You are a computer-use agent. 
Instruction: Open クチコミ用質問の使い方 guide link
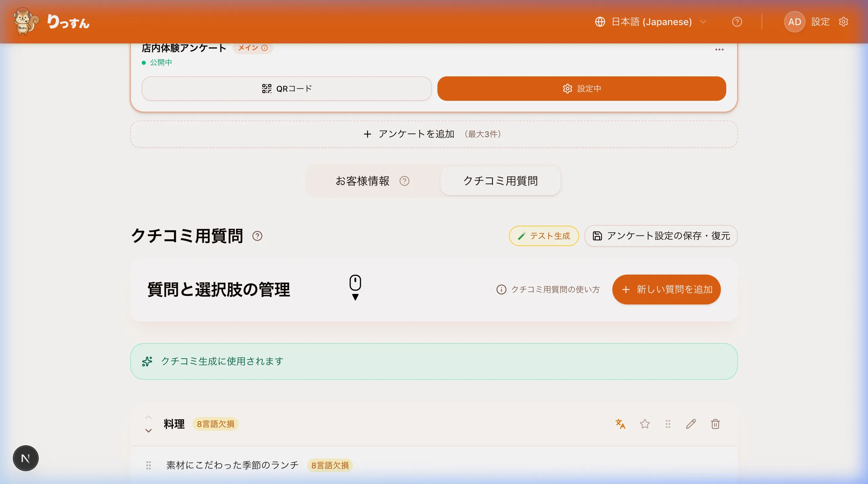point(548,290)
